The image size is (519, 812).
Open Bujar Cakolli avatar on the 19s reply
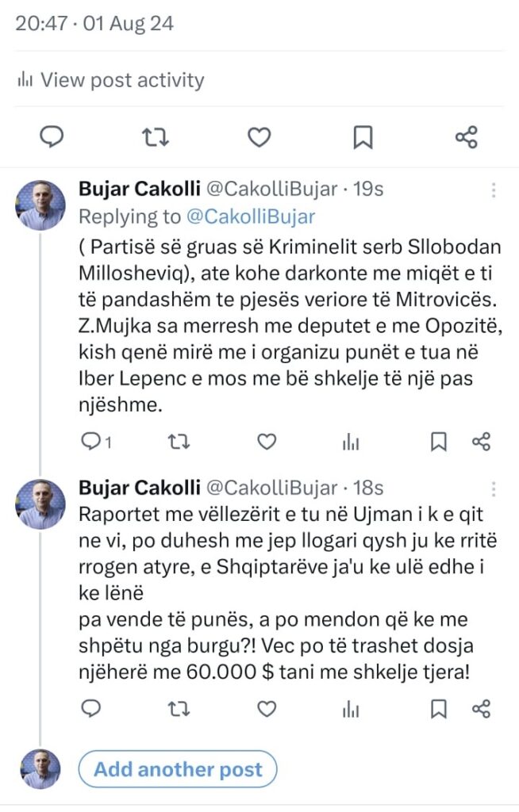40,206
